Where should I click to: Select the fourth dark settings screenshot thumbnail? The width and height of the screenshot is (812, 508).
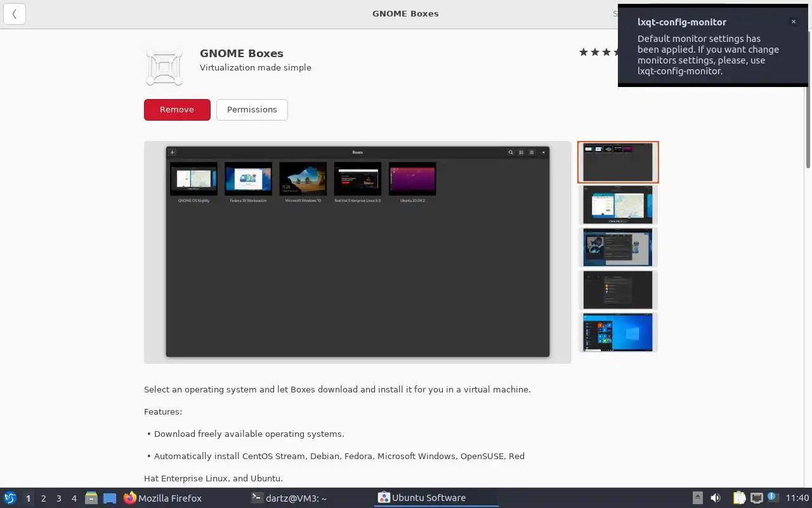click(618, 290)
